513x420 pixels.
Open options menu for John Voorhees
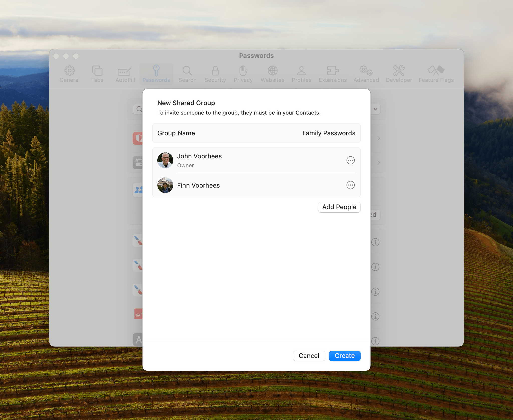(x=351, y=161)
